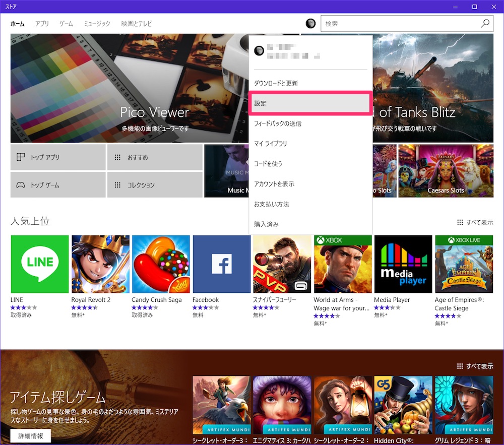Open the Media Player app icon
The image size is (504, 445).
point(403,264)
